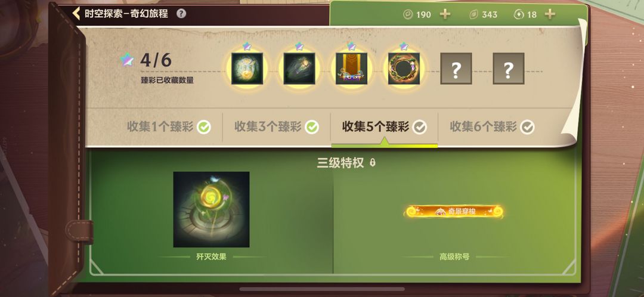Select the golden banner treasure item
The height and width of the screenshot is (297, 644).
(x=352, y=69)
